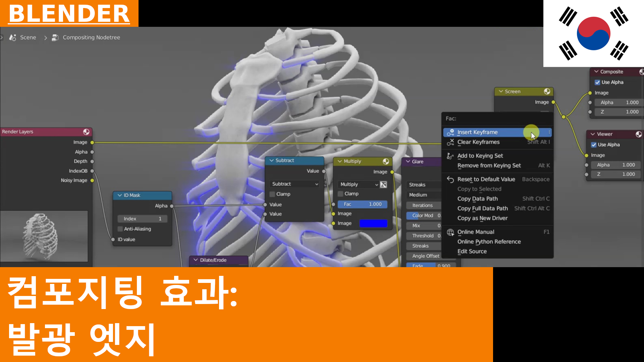
Task: Enable Use Alpha on Composite node
Action: click(597, 82)
